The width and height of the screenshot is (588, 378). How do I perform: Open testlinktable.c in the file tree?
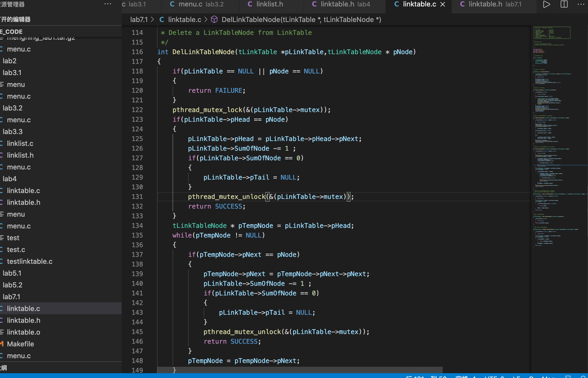29,261
